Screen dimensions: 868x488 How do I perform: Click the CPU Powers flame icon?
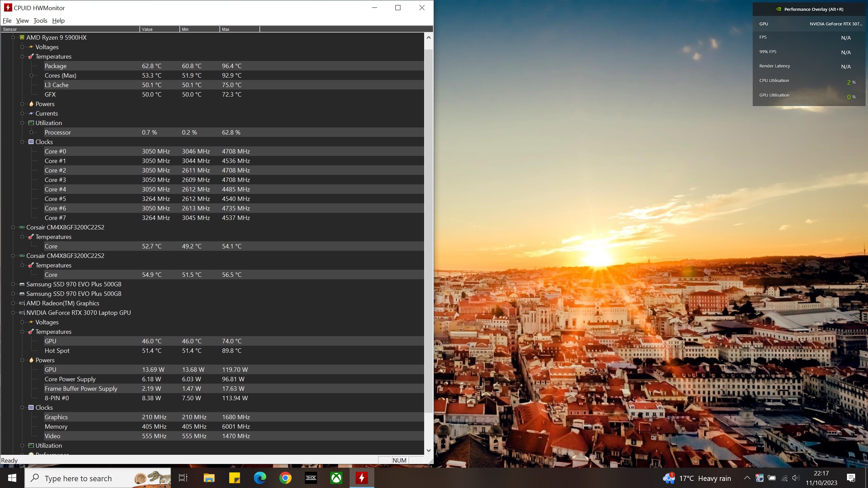tap(31, 104)
